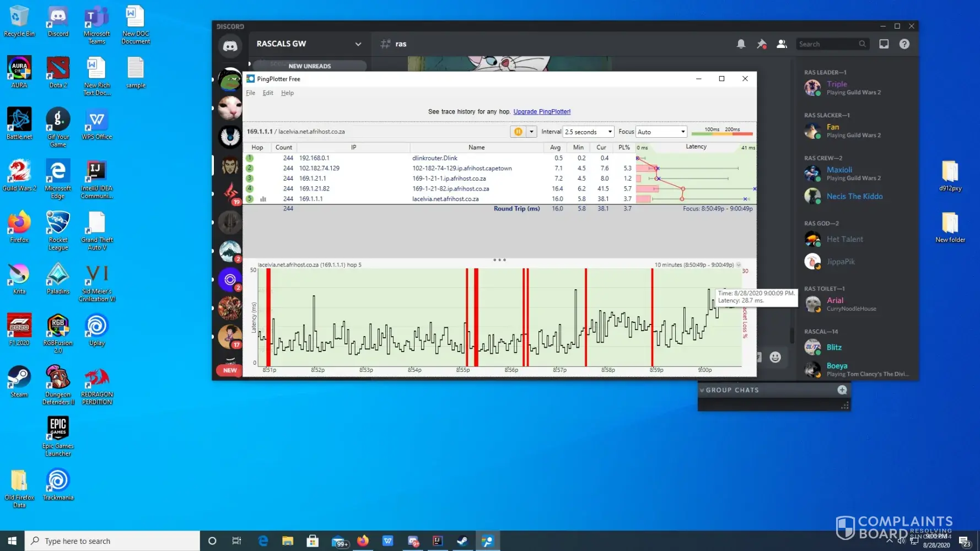This screenshot has height=551, width=980.
Task: Go to Discord home icon
Action: (x=230, y=46)
